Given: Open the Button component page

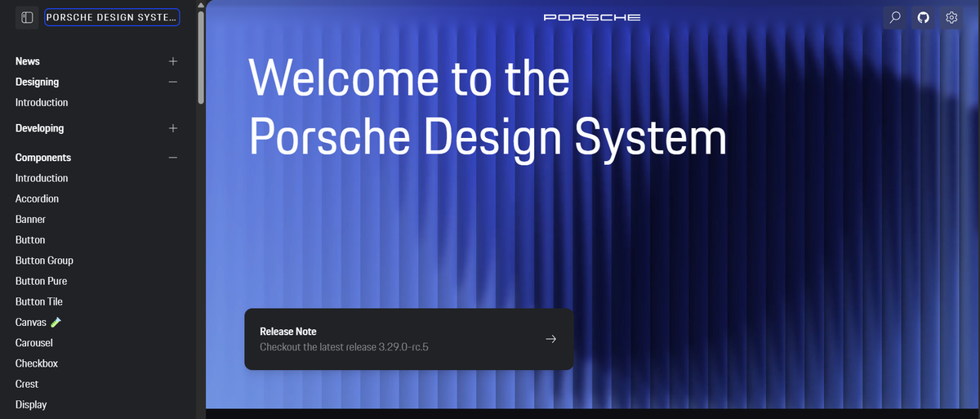Looking at the screenshot, I should 30,240.
